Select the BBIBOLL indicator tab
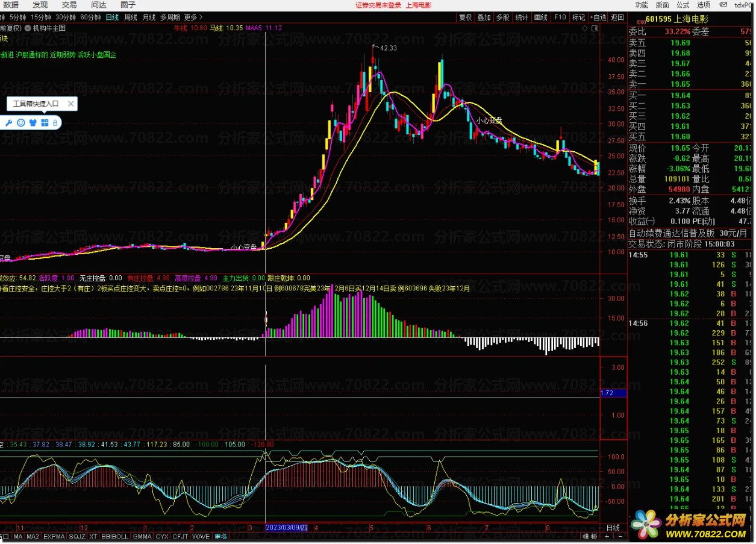The image size is (756, 544). point(116,536)
